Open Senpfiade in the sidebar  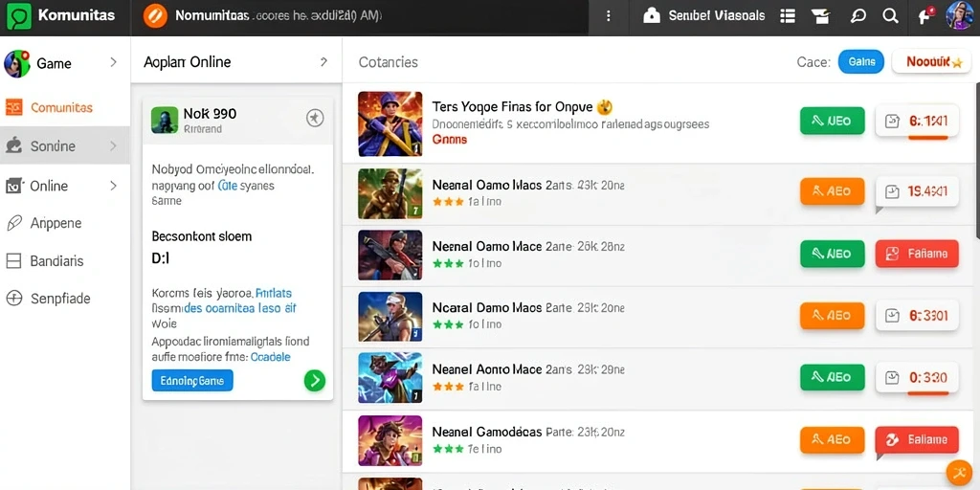60,299
